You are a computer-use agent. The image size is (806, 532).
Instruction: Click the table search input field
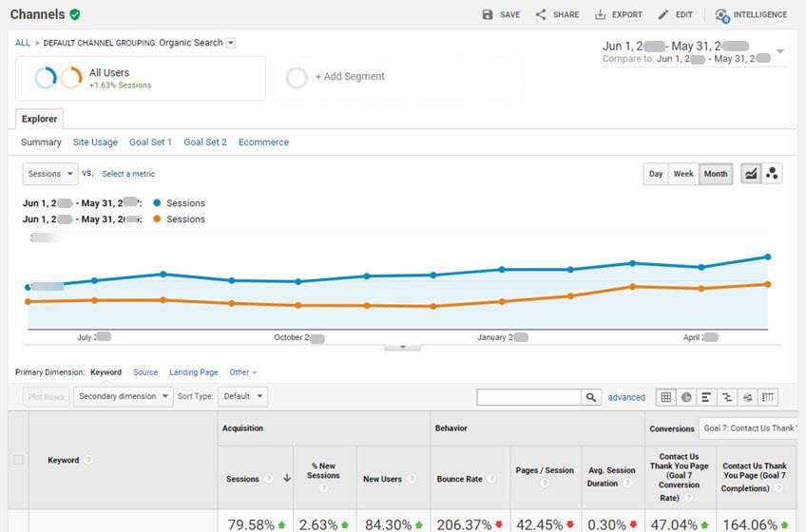pyautogui.click(x=528, y=397)
